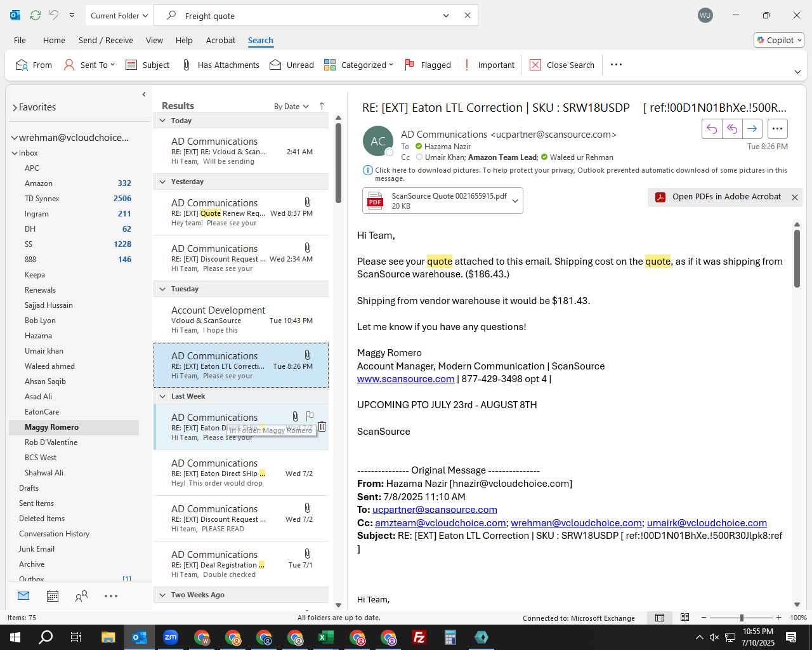Collapse the Yesterday message group
The height and width of the screenshot is (650, 812).
[x=162, y=182]
